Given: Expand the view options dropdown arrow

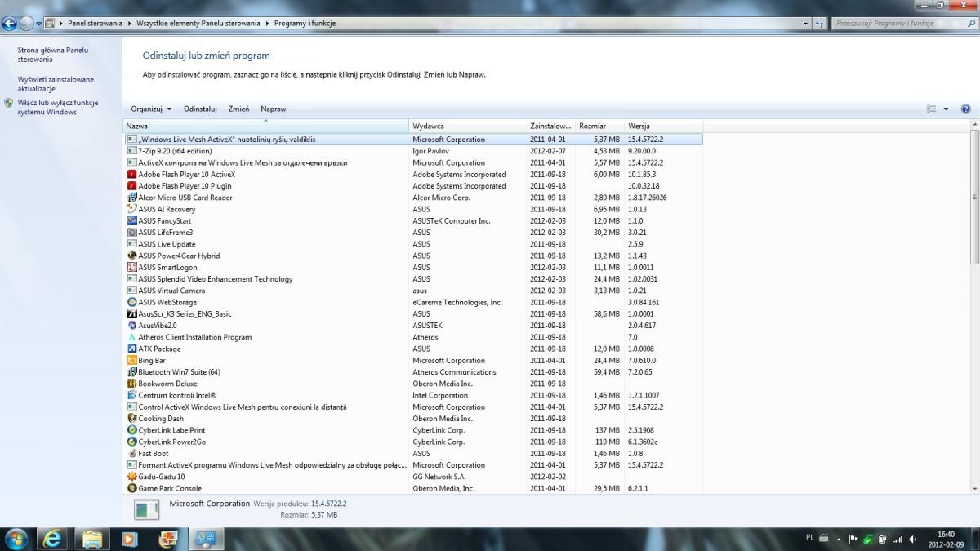Looking at the screenshot, I should 947,109.
